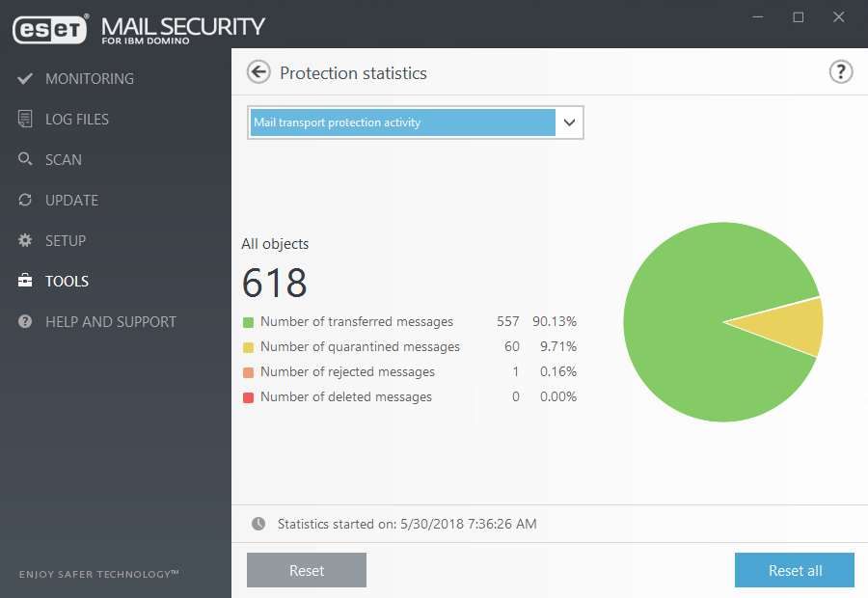
Task: Click the back arrow icon
Action: (x=258, y=72)
